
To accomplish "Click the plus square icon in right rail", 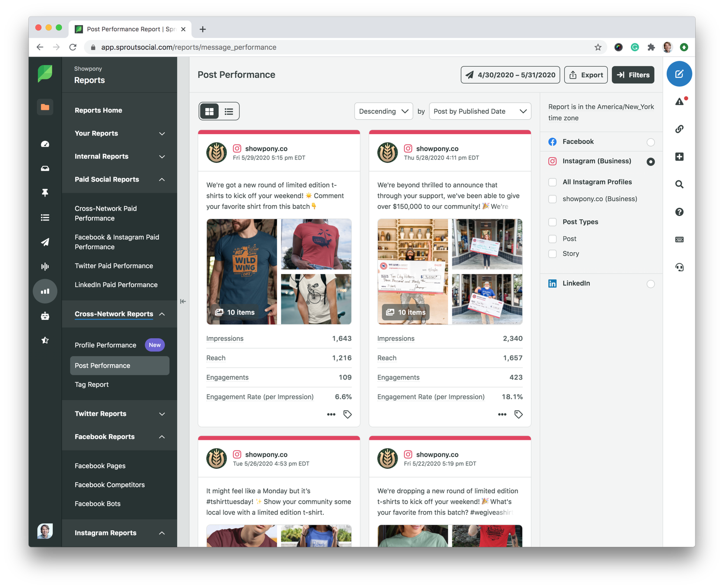I will 679,156.
